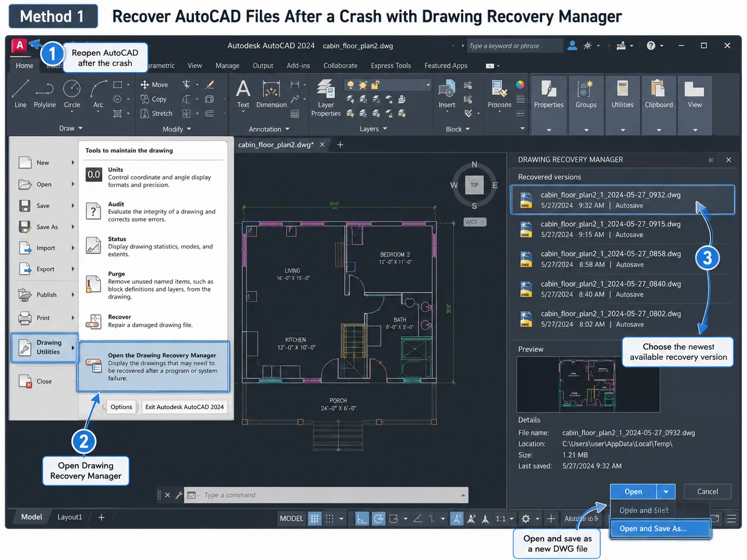Open the dropdown arrow next to Open button
Screen dimensions: 747x560
666,491
